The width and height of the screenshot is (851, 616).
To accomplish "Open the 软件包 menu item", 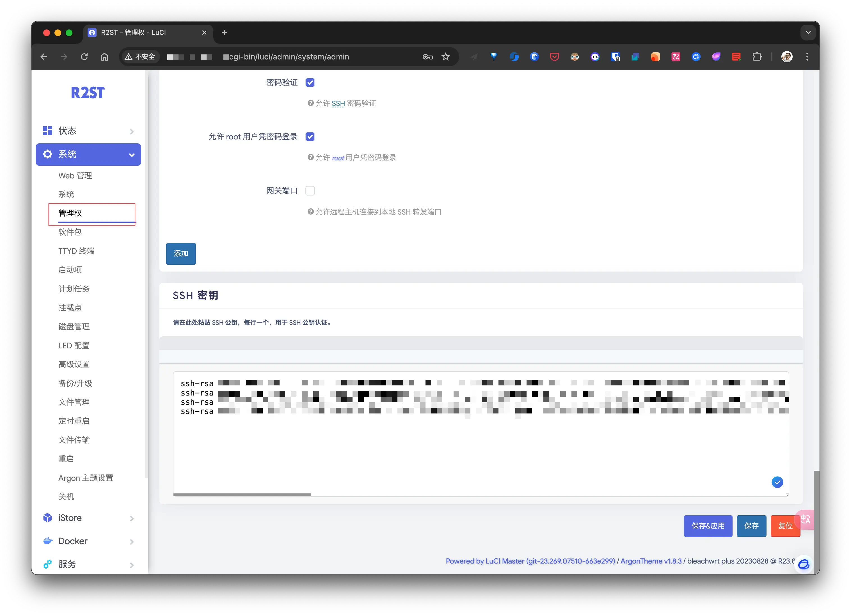I will [70, 232].
